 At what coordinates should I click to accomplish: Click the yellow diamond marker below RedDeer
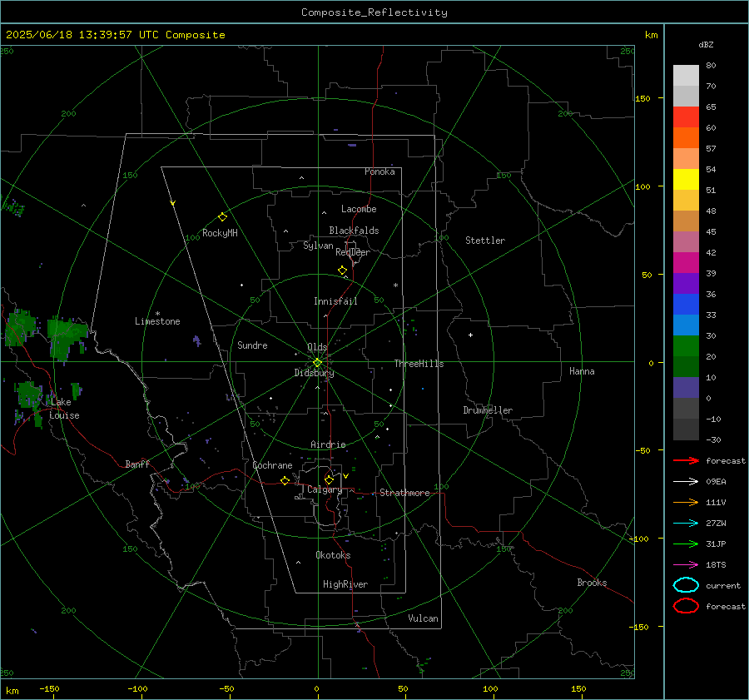(x=342, y=271)
